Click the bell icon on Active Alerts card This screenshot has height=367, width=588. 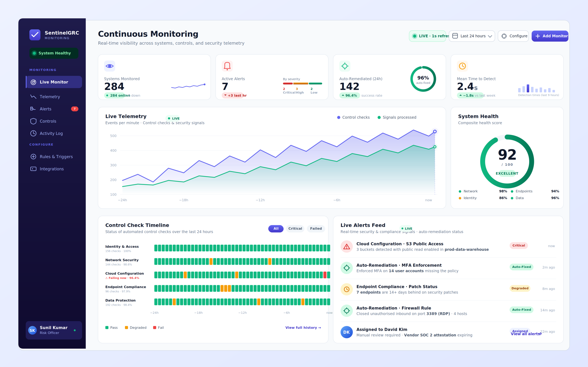227,66
